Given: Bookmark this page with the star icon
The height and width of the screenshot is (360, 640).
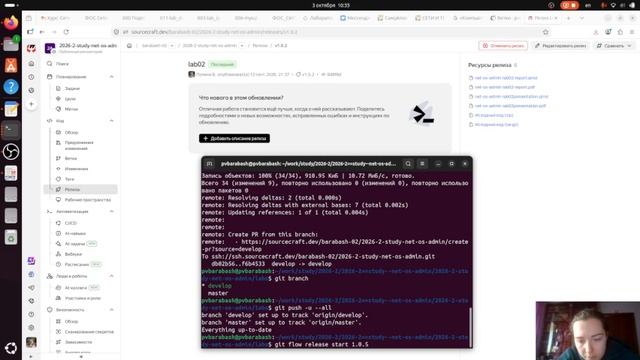Looking at the screenshot, I should tap(545, 32).
